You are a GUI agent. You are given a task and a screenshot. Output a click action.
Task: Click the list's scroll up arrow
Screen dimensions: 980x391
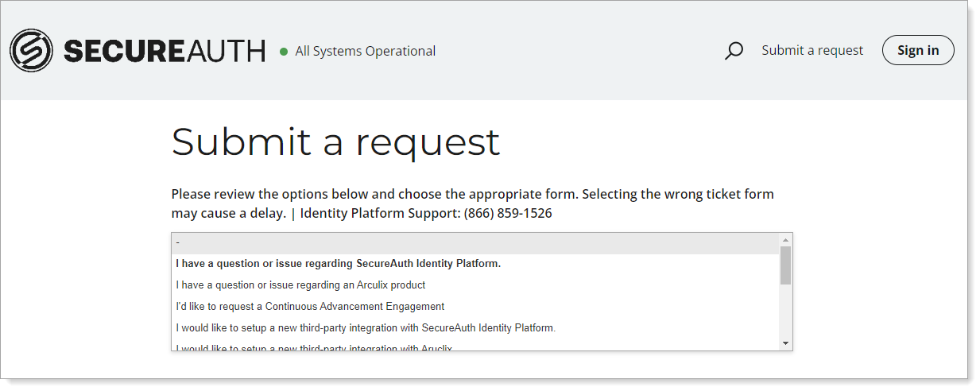tap(785, 240)
